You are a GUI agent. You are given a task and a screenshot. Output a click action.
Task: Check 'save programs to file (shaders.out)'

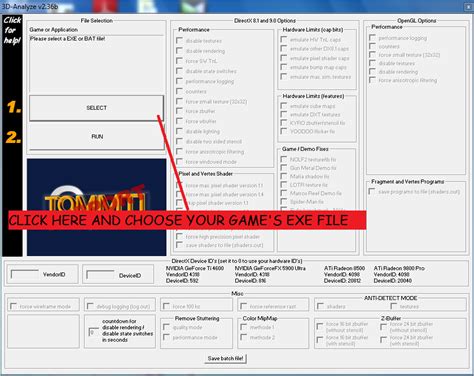tap(372, 191)
